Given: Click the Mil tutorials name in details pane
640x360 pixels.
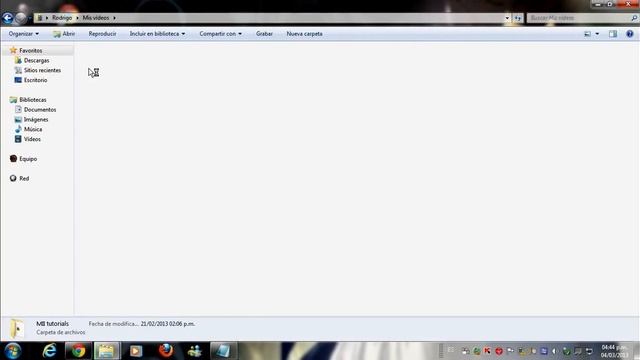Looking at the screenshot, I should pyautogui.click(x=52, y=324).
